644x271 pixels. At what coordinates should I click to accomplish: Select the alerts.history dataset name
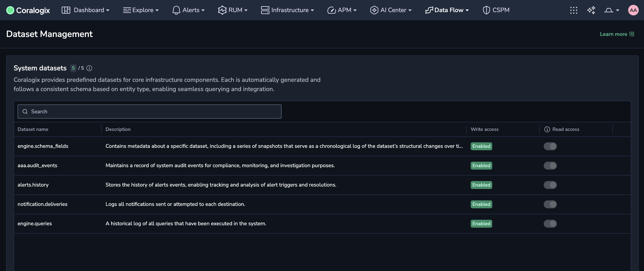pyautogui.click(x=33, y=185)
